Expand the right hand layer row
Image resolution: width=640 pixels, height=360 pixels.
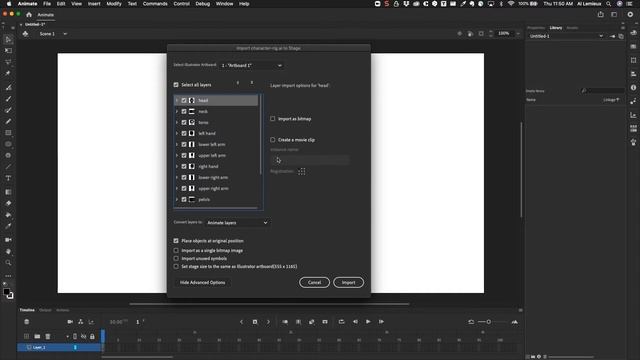click(x=177, y=167)
